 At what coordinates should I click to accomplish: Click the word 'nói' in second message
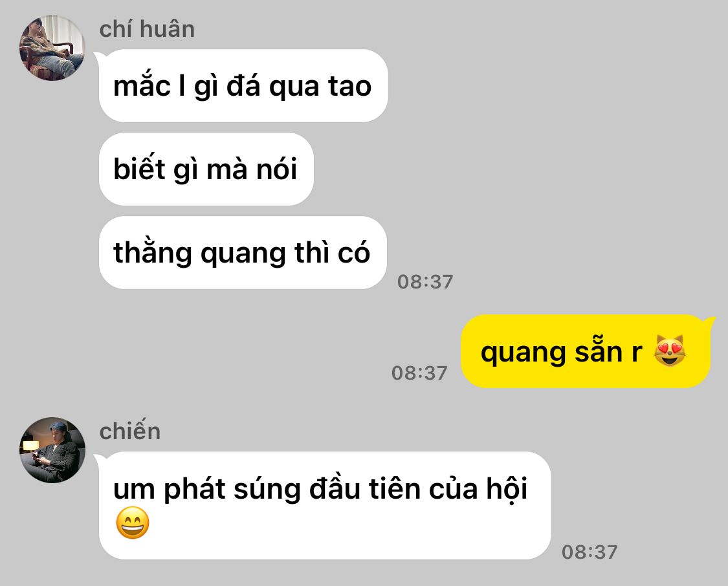pos(277,169)
